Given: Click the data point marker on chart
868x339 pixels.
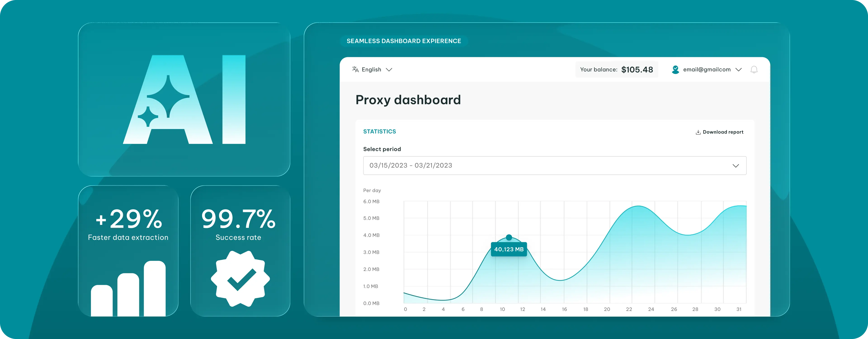Looking at the screenshot, I should (509, 238).
